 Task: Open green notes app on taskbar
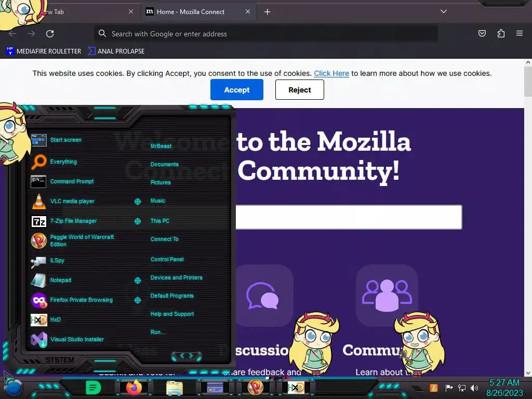[94, 388]
